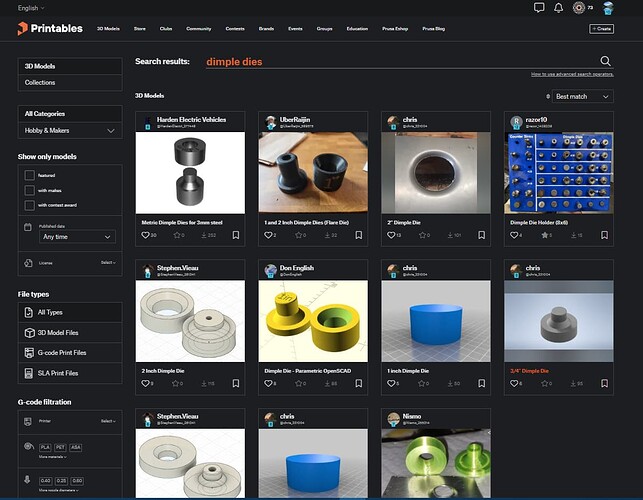Open the 3/4" Dimple Die title link
The height and width of the screenshot is (500, 643).
coord(529,371)
